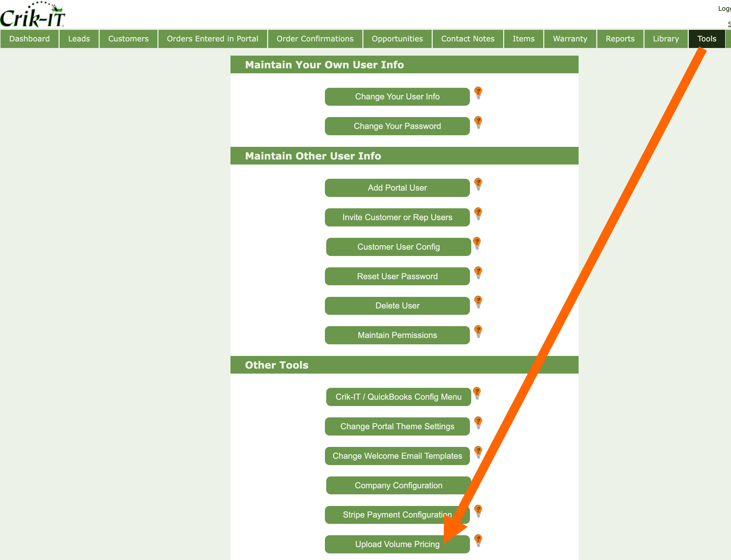Click help bulb beside Change Your User Info

pos(478,93)
